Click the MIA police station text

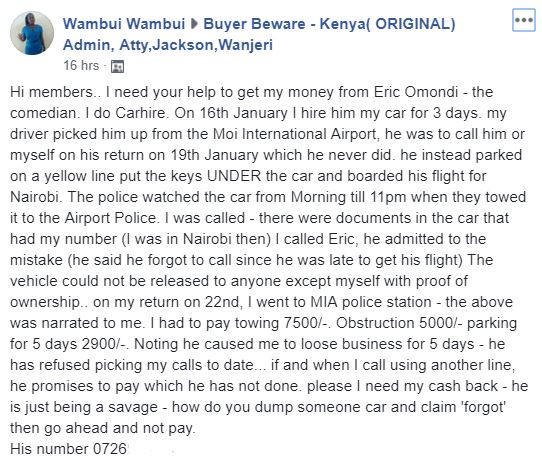pyautogui.click(x=371, y=302)
